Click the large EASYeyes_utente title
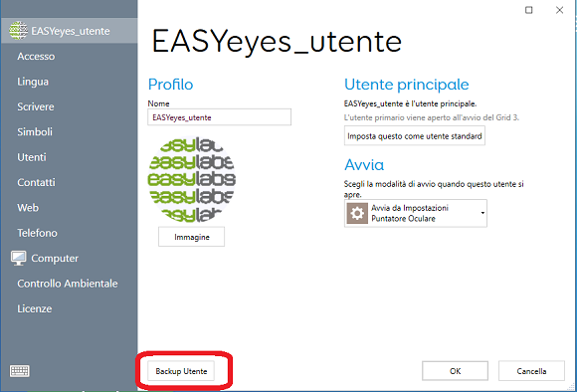The height and width of the screenshot is (392, 577). click(x=277, y=42)
